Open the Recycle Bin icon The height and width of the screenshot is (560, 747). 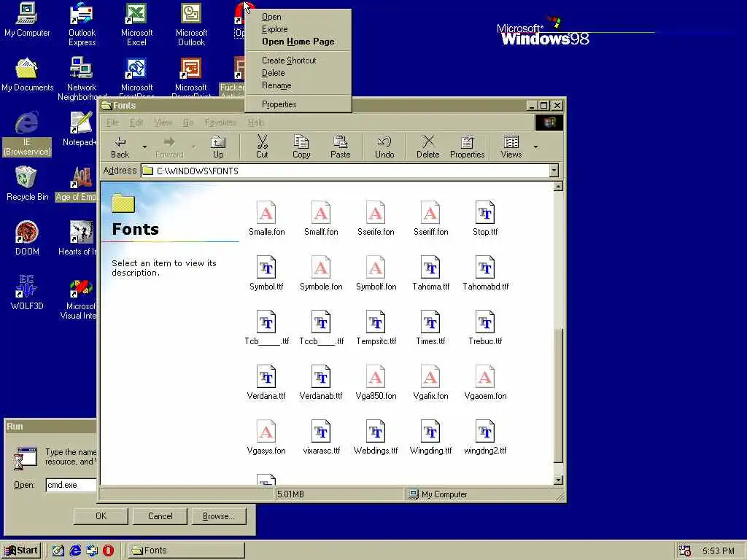(x=27, y=183)
